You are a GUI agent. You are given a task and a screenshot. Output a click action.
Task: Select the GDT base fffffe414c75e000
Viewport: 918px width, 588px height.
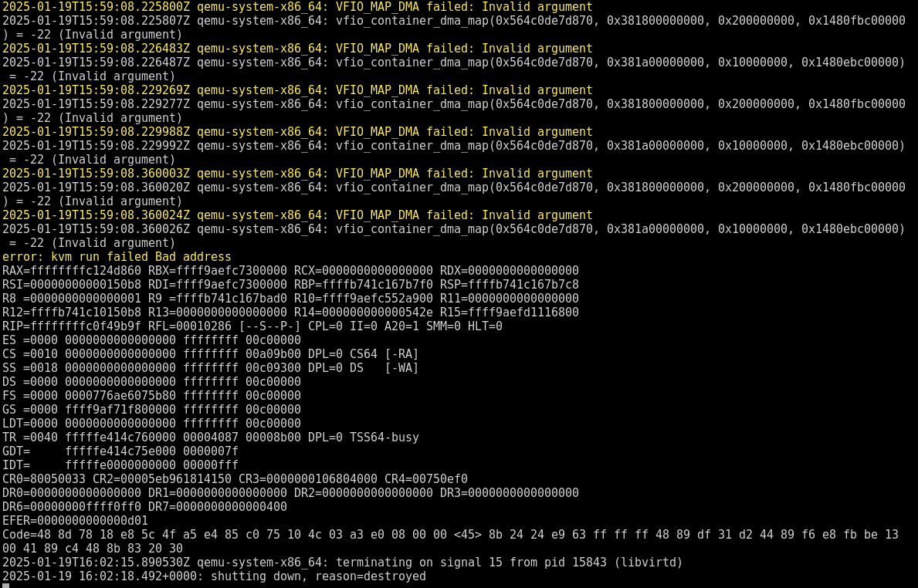(120, 451)
